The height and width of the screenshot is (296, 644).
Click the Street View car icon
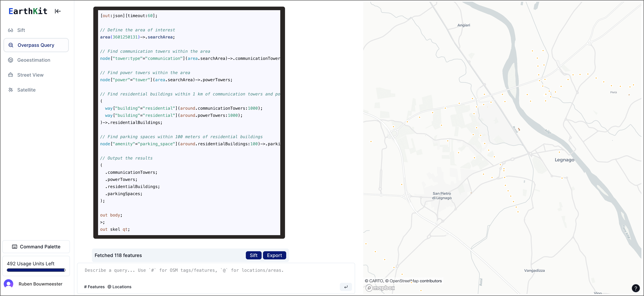click(x=11, y=75)
